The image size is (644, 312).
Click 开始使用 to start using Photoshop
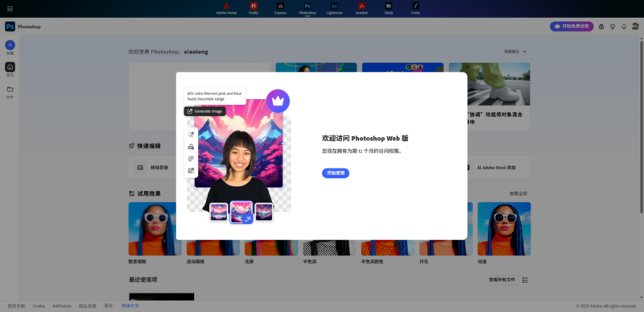pos(336,173)
